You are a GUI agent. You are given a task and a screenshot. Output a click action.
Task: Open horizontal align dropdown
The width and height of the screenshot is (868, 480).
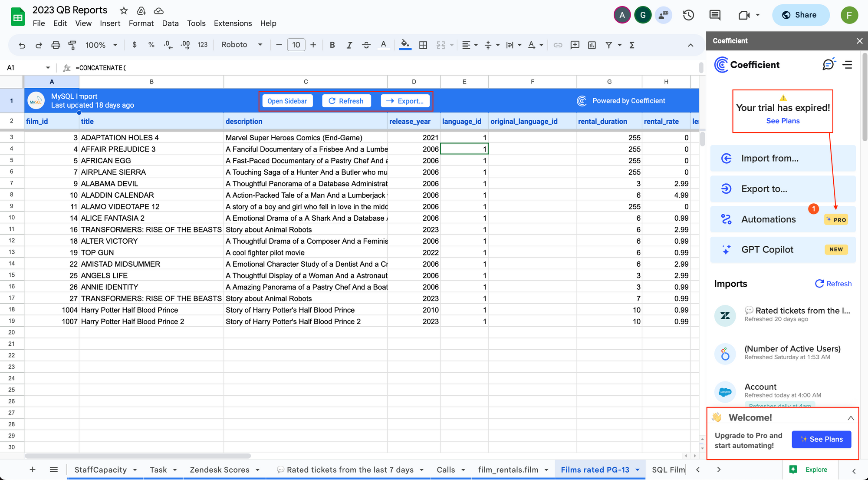(470, 45)
